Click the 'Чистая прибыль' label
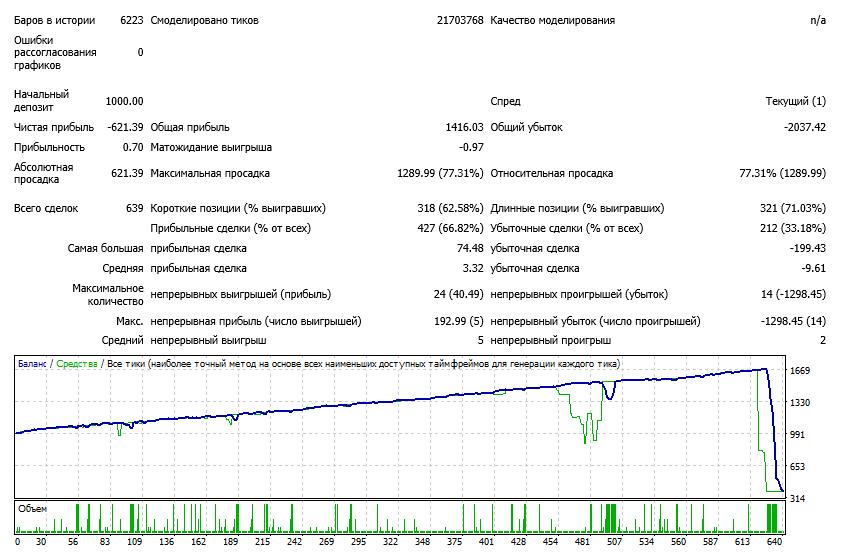 coord(54,128)
